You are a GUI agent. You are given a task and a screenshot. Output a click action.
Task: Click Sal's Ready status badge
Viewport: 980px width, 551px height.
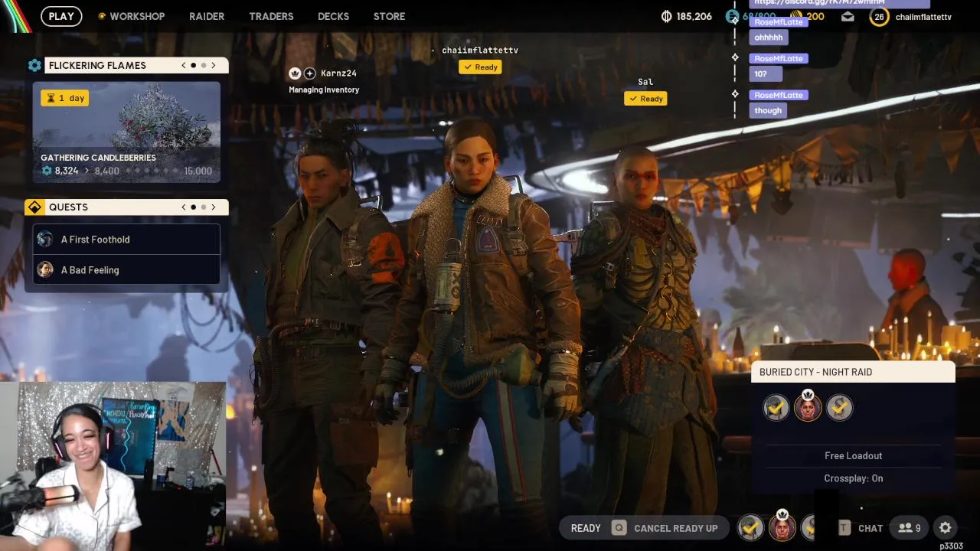pyautogui.click(x=645, y=98)
